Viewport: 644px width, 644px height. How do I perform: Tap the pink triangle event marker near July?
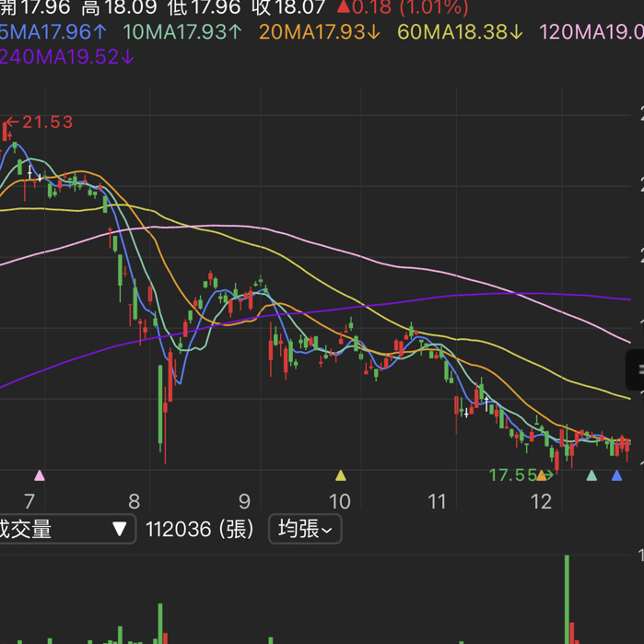click(39, 475)
